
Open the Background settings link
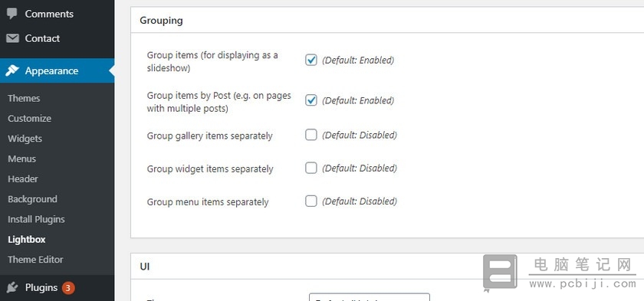tap(32, 199)
